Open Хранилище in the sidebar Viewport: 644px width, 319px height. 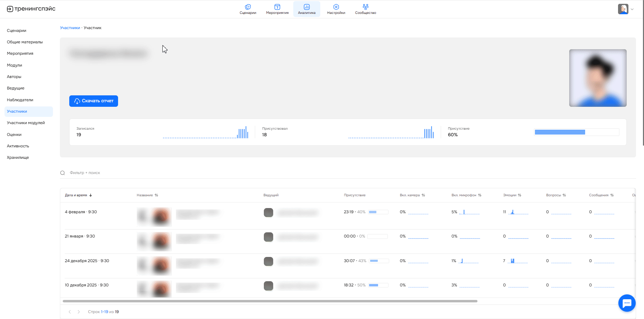coord(18,157)
